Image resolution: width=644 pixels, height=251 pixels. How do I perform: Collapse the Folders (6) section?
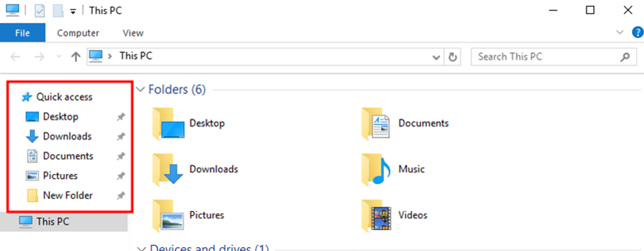coord(141,89)
